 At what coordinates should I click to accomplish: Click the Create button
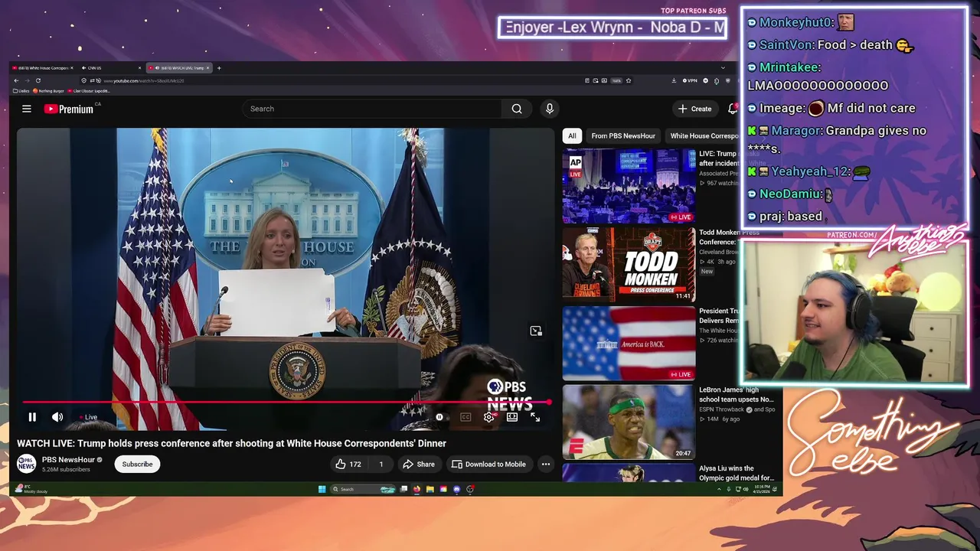(694, 109)
